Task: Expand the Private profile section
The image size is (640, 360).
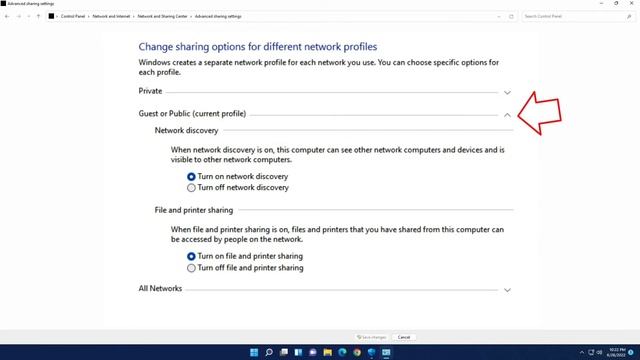Action: [507, 93]
